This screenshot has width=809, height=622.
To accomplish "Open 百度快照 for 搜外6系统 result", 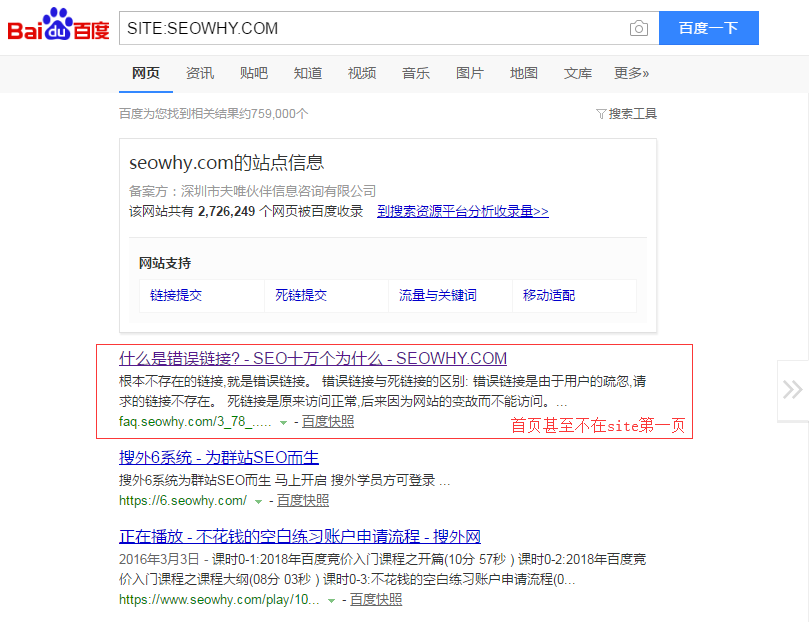I will 303,500.
